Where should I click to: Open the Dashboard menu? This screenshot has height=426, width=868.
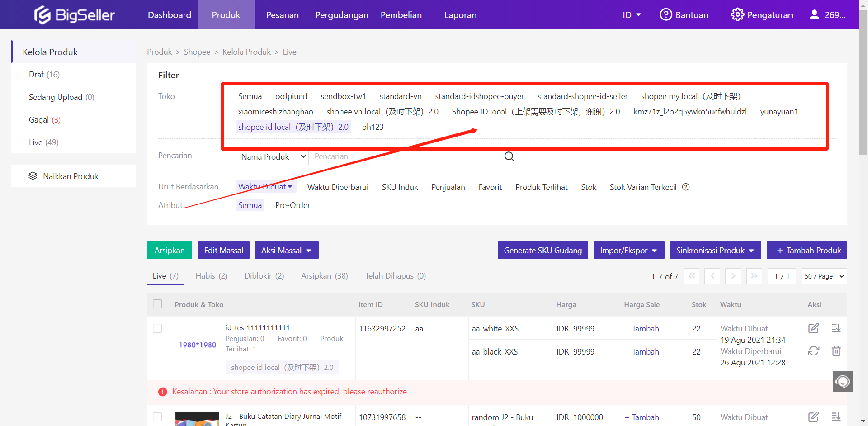[170, 15]
